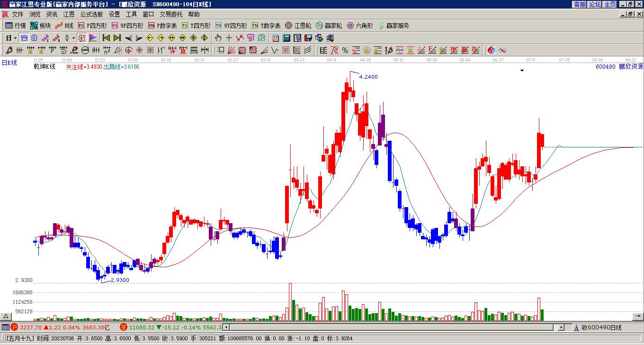Click the Shanghai index value 3237.70
The width and height of the screenshot is (644, 345).
(30, 327)
